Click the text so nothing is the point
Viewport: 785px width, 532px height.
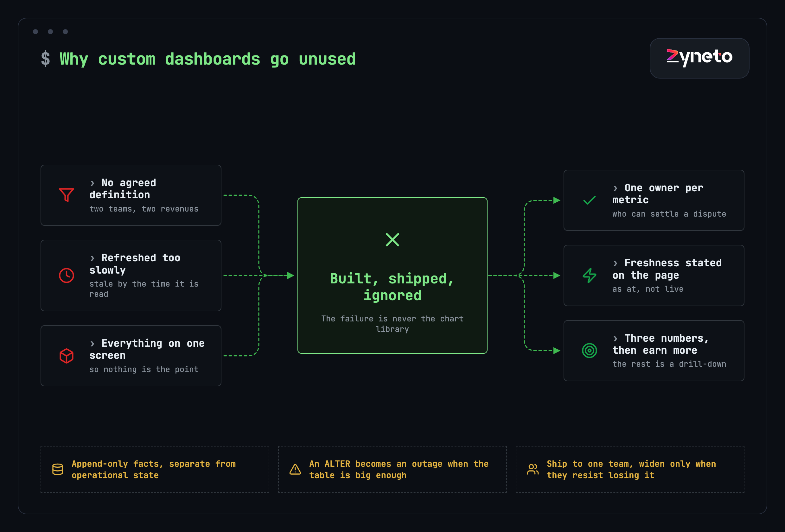[x=144, y=369]
